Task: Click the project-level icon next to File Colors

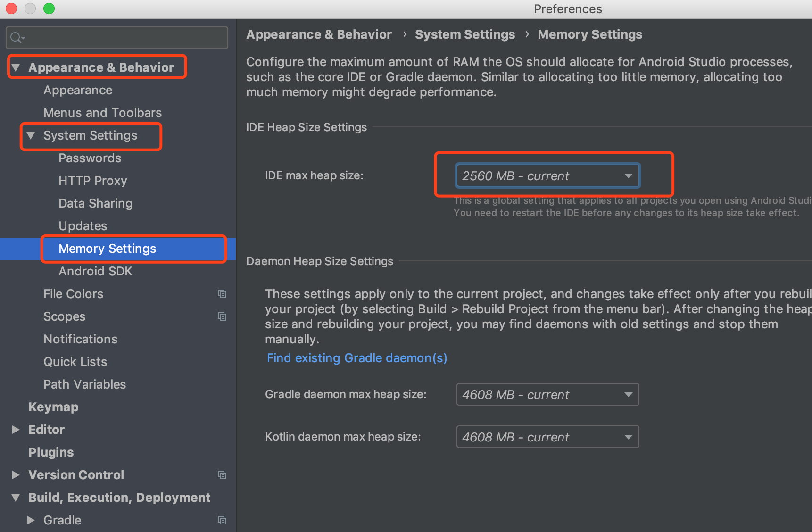Action: click(x=222, y=294)
